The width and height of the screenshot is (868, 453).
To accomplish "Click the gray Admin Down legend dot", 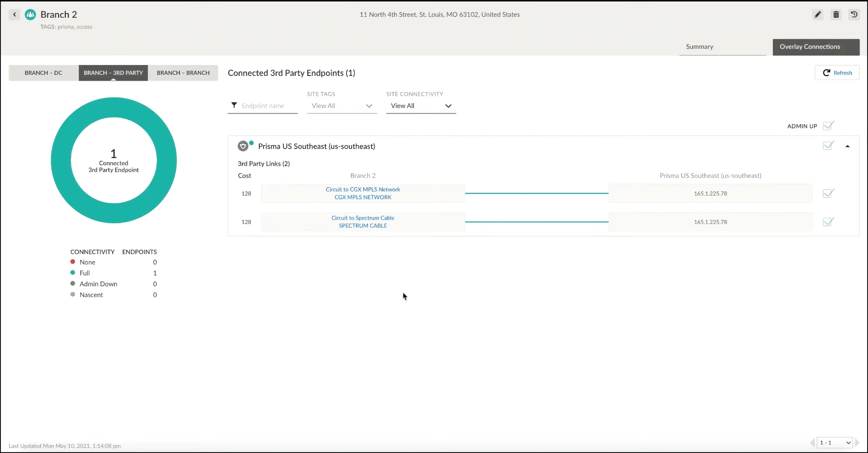I will click(73, 283).
